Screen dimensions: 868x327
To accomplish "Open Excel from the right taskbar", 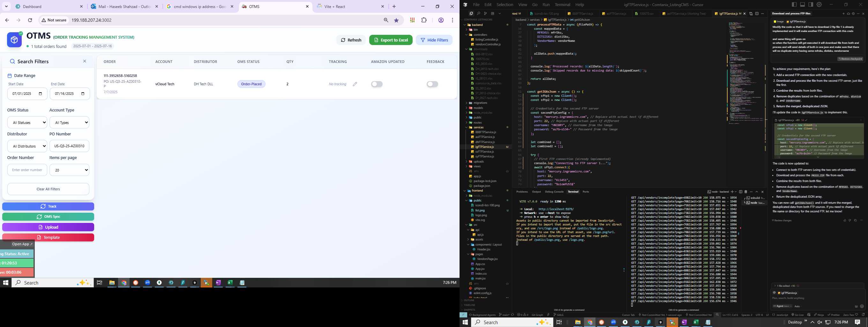I will tap(696, 322).
